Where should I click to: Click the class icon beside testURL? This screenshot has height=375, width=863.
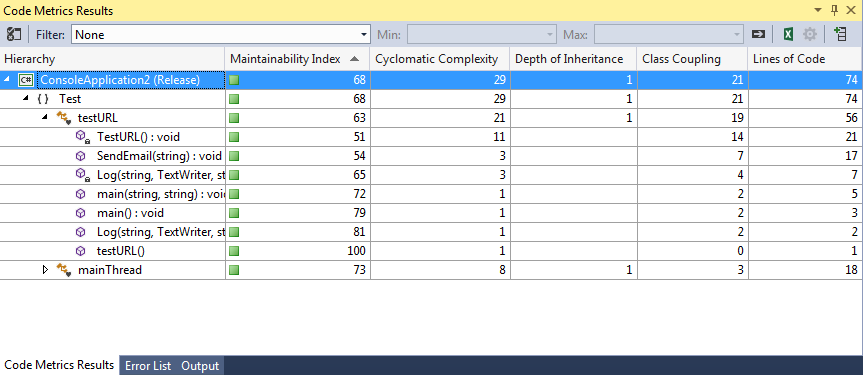[64, 118]
